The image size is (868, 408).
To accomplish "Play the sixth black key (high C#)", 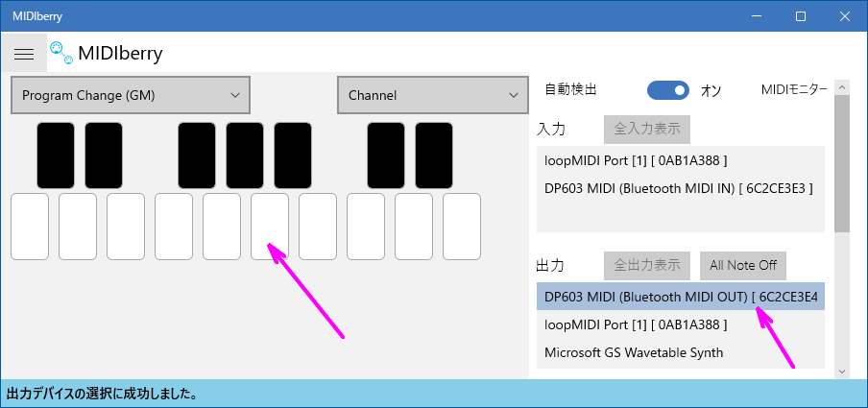I will [386, 156].
